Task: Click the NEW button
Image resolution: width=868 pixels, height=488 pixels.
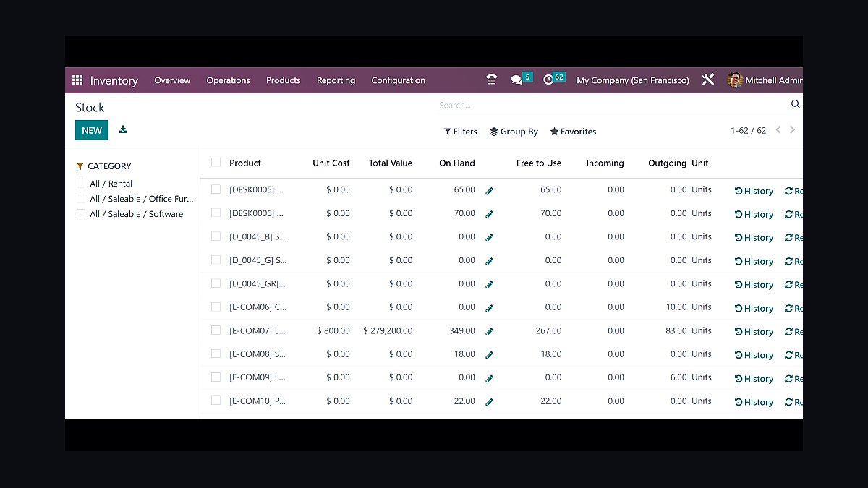Action: point(92,130)
